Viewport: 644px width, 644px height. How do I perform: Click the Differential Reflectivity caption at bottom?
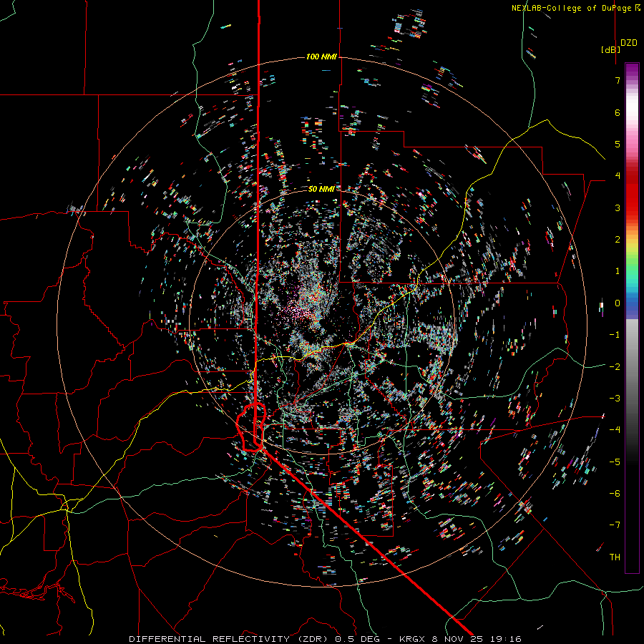(326, 639)
